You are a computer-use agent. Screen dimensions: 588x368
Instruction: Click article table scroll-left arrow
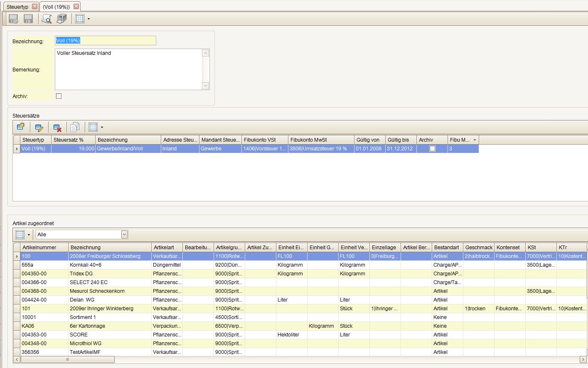point(17,360)
